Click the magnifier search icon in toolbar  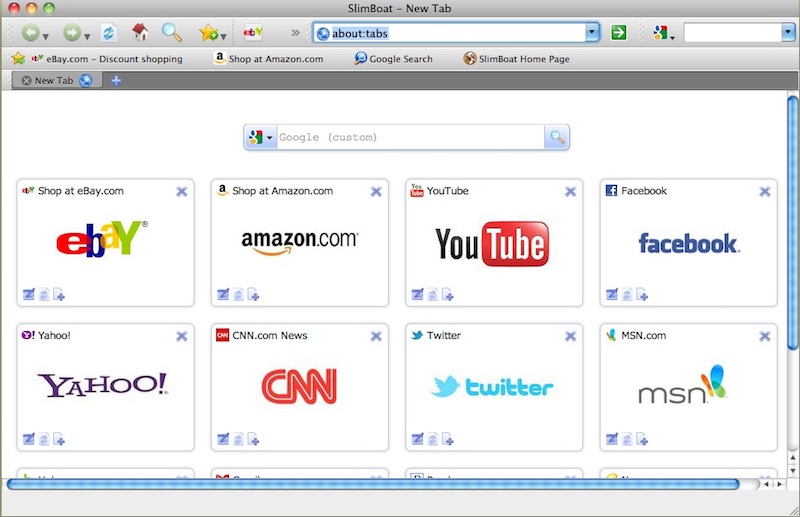click(x=171, y=33)
